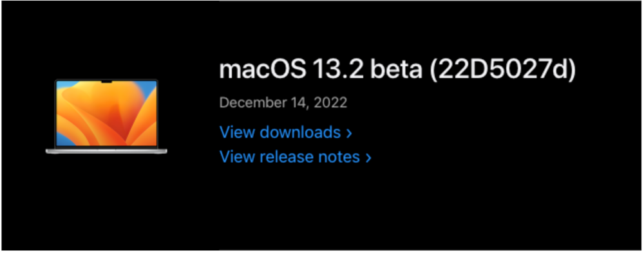Click the notch on the MacBook display
644x256 pixels.
coord(106,82)
